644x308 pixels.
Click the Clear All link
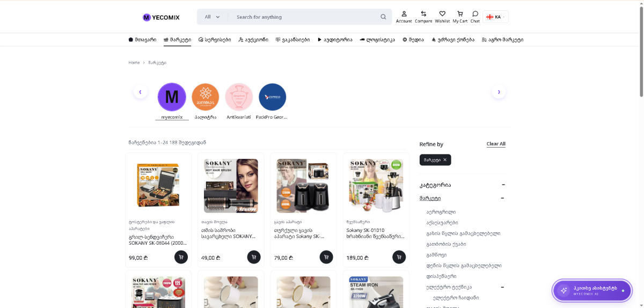(x=496, y=144)
